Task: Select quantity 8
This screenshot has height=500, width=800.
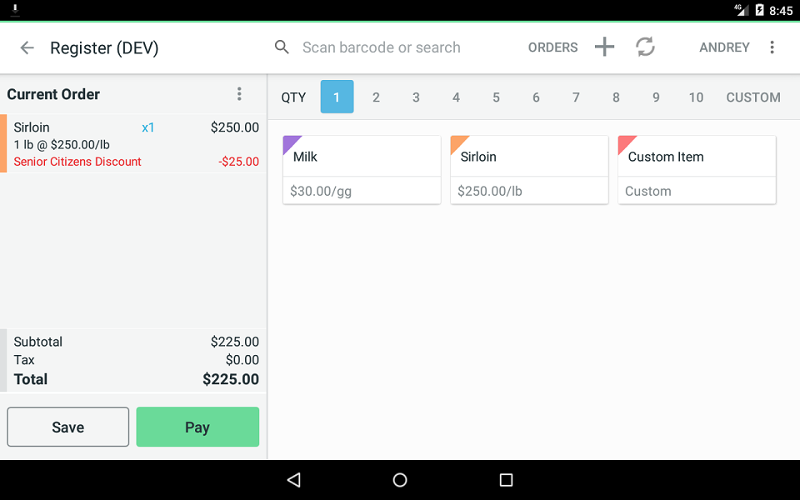Action: [616, 97]
